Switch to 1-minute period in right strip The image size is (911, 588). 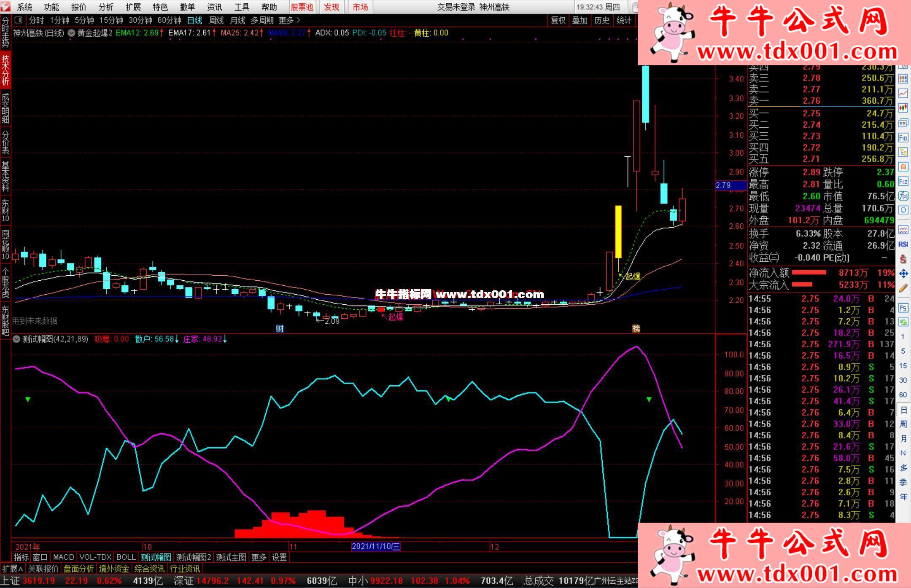[903, 337]
